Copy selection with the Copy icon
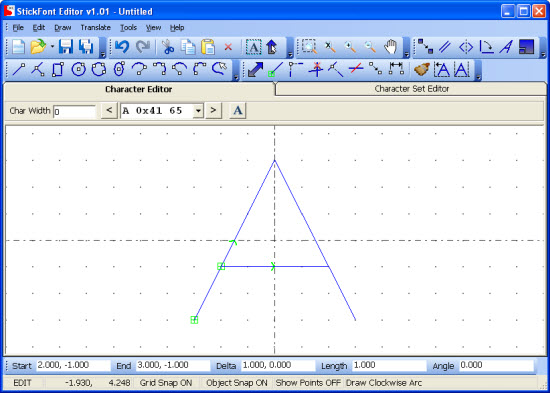This screenshot has height=393, width=550. (x=188, y=47)
